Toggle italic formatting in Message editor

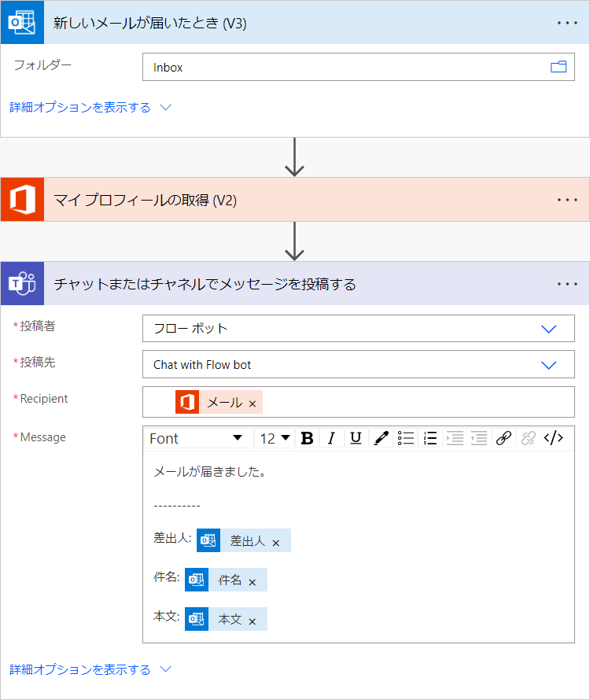(331, 438)
